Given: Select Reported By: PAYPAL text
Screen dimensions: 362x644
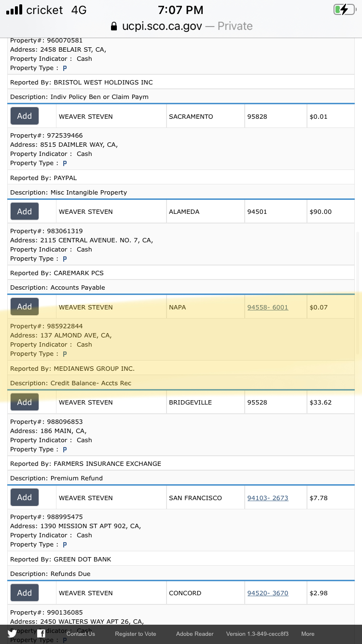Looking at the screenshot, I should pyautogui.click(x=43, y=178).
